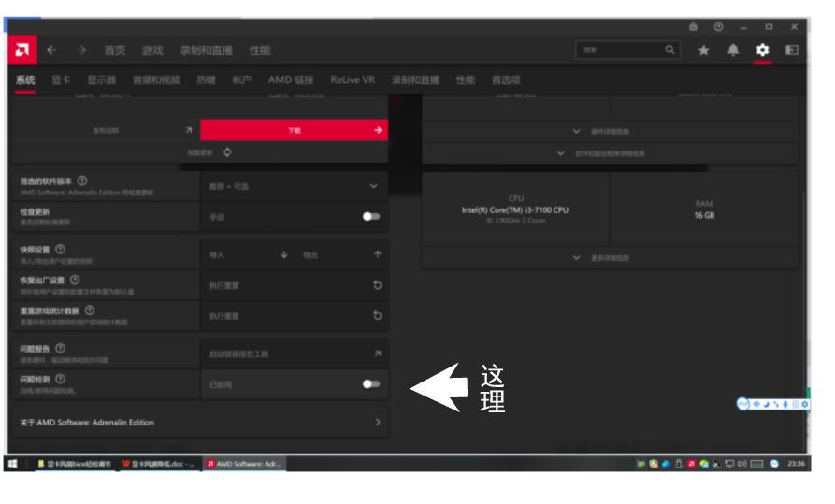Click help icon beside 恢复出厂设置
This screenshot has width=835, height=504.
click(x=75, y=280)
